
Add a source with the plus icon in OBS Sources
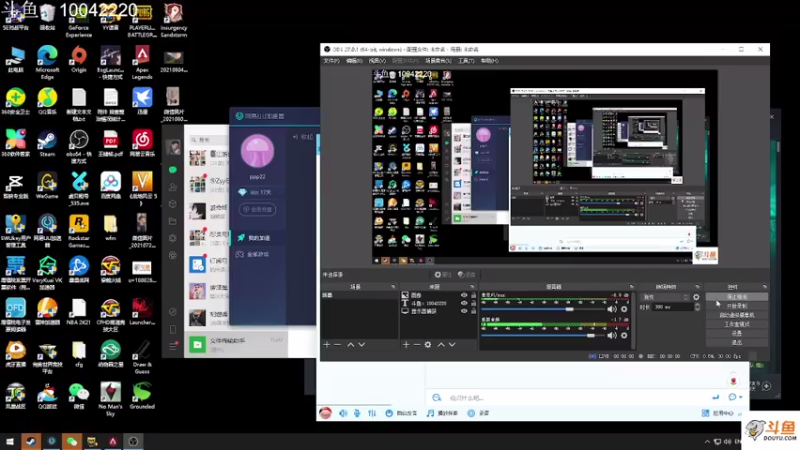pos(406,344)
